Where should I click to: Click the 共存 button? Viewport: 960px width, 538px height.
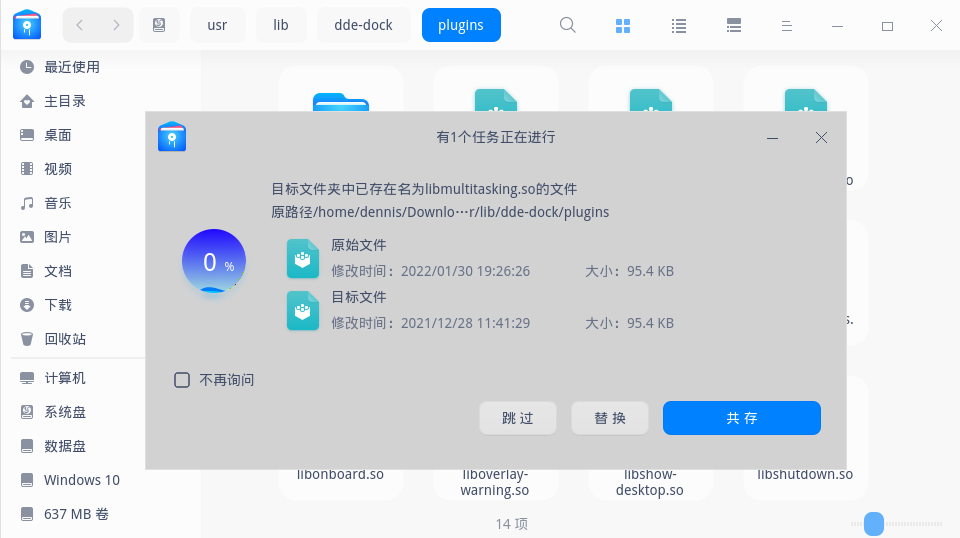tap(741, 418)
